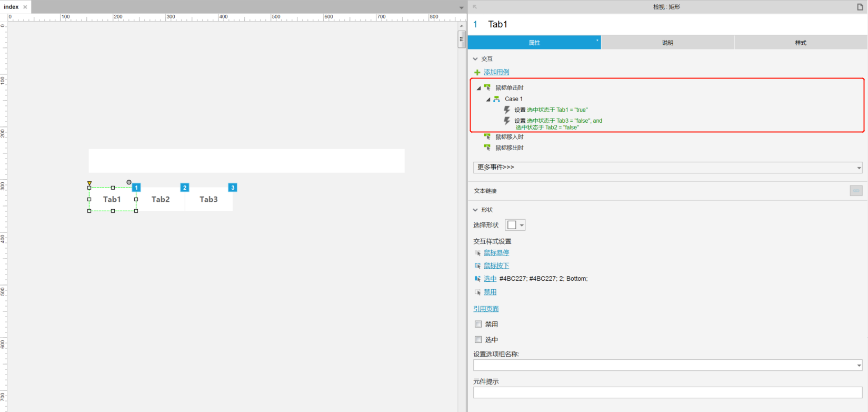This screenshot has height=412, width=868.
Task: Click the green plus icon beside 添加用例
Action: (477, 73)
